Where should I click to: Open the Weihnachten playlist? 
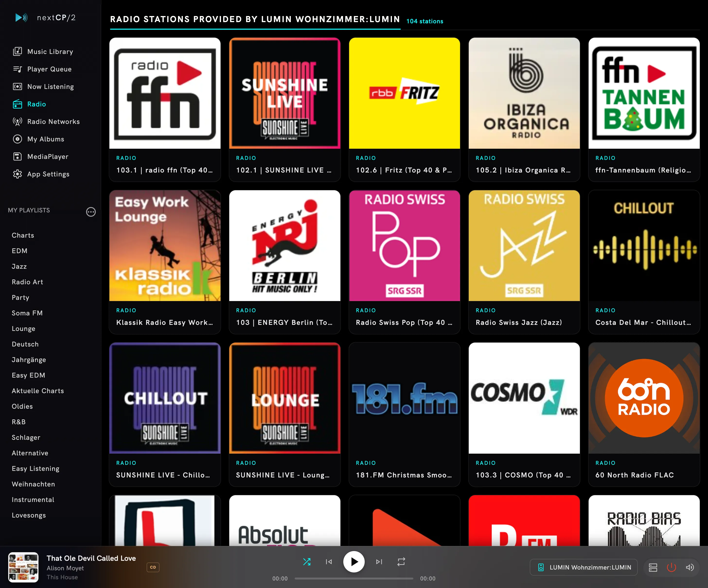click(33, 484)
